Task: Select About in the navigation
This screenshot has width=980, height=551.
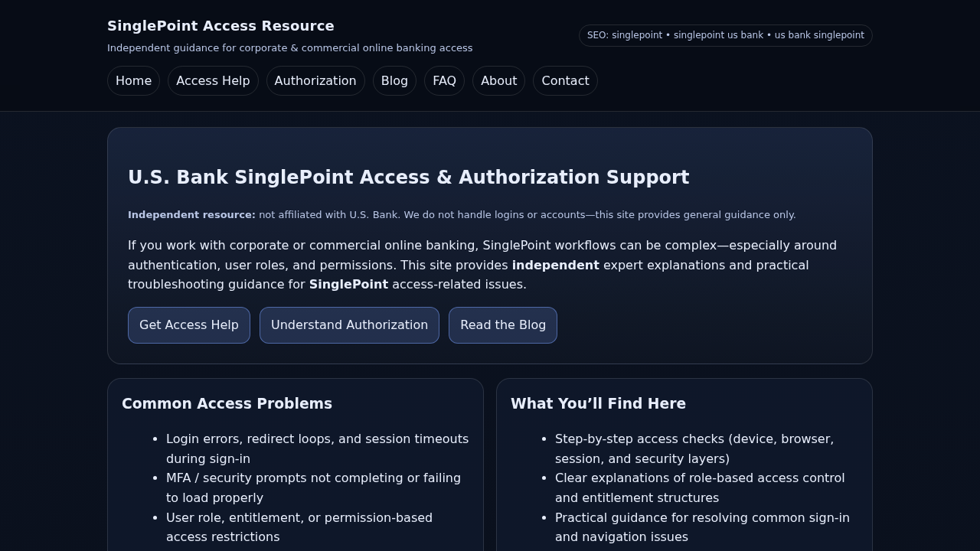Action: tap(498, 80)
